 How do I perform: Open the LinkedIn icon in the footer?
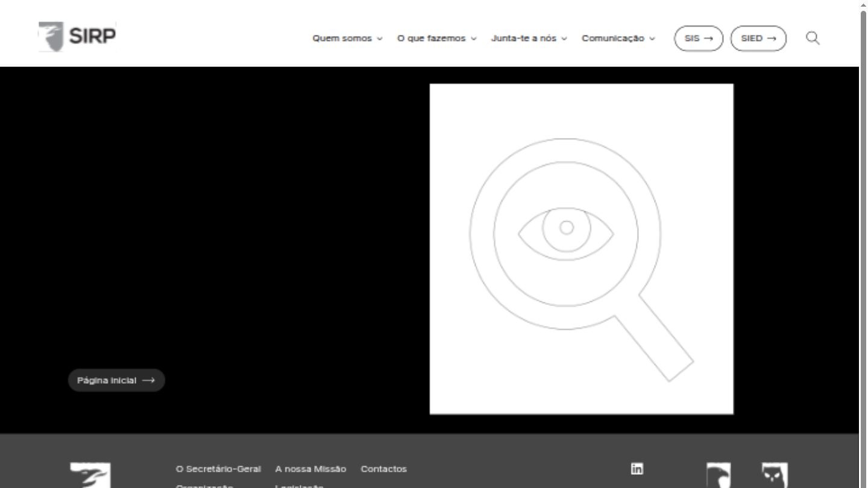(x=637, y=469)
